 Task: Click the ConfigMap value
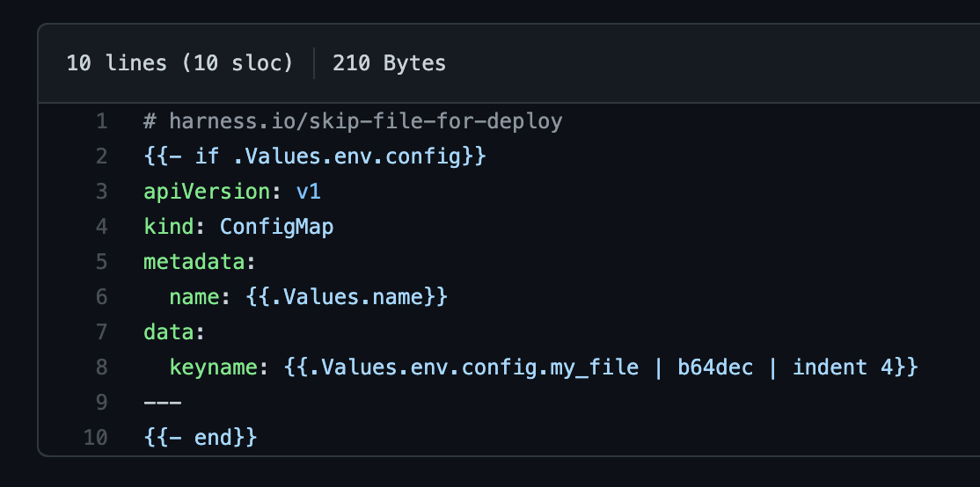(x=276, y=227)
